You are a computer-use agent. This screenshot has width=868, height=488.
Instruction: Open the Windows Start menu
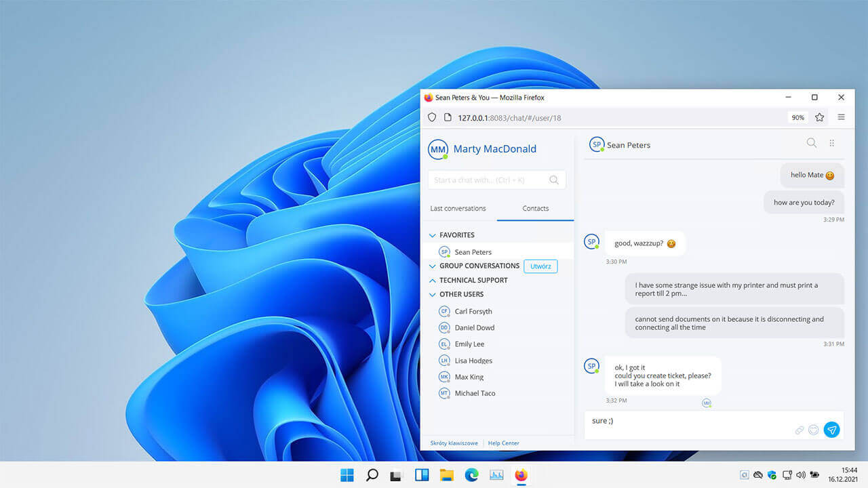pos(347,475)
